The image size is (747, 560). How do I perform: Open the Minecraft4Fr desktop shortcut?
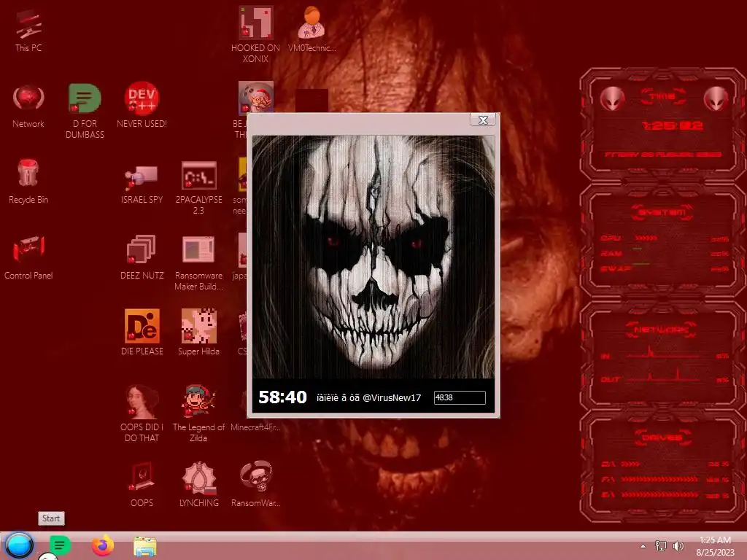coord(255,427)
